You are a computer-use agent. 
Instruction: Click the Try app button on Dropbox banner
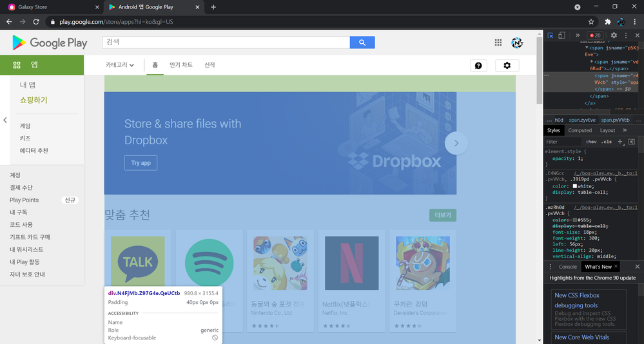[141, 163]
